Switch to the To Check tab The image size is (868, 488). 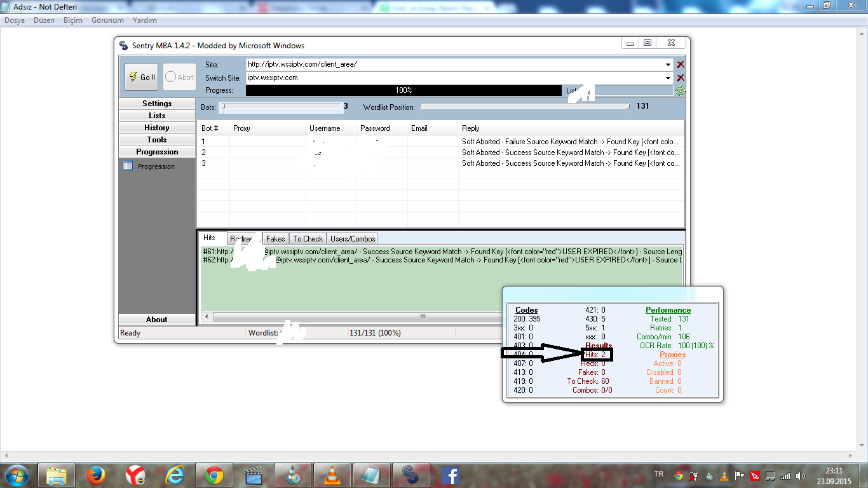point(308,239)
